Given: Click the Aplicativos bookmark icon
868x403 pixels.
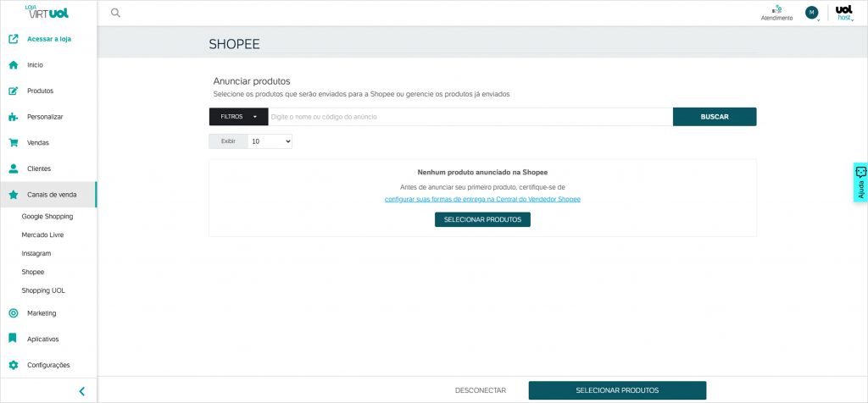Looking at the screenshot, I should click(x=14, y=339).
